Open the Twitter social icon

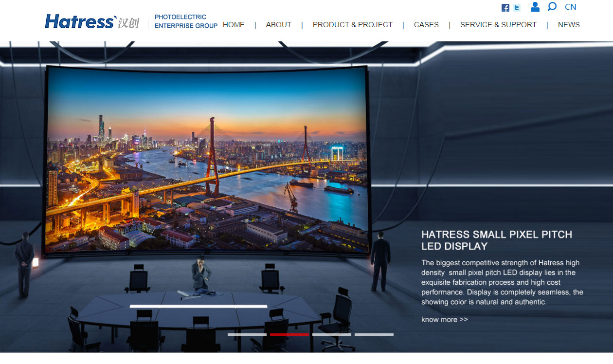click(x=517, y=8)
